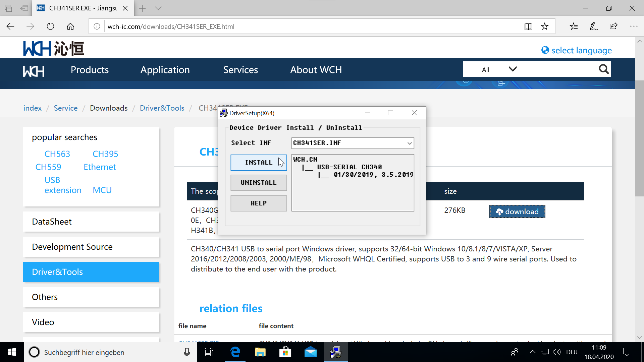Screen dimensions: 644x362
Task: Open the Driver&Tools breadcrumb link
Action: pos(162,108)
